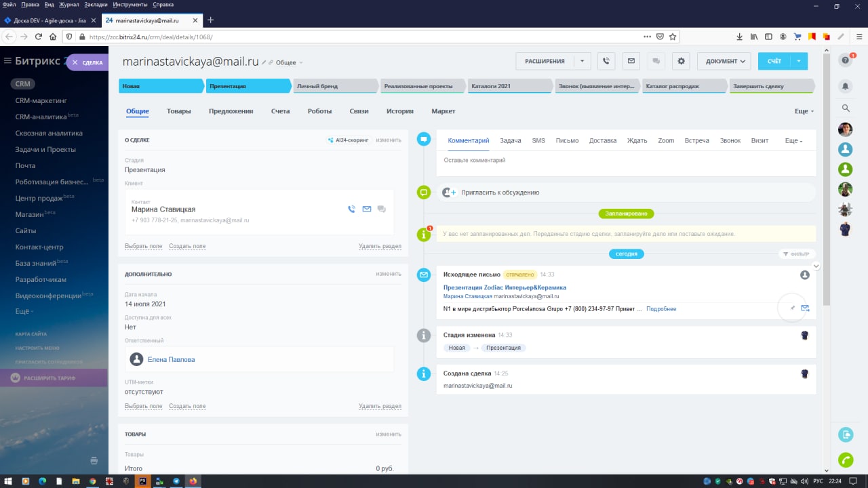
Task: Click the СЧЁТ button
Action: (x=774, y=61)
